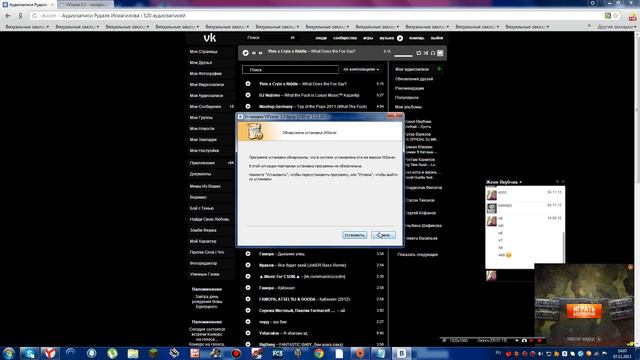Open chat header dropdown by contact name
This screenshot has height=360, width=640.
pyautogui.click(x=504, y=182)
